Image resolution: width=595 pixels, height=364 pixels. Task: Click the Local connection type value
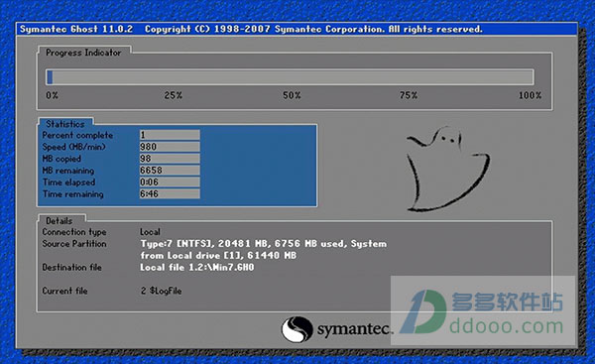click(150, 232)
